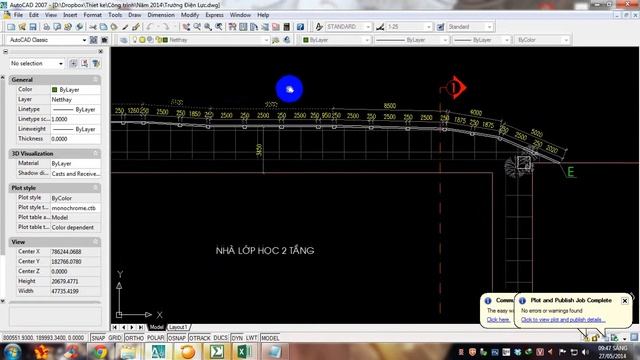
Task: Click the Linetype scale value 1.0000
Action: tap(75, 119)
